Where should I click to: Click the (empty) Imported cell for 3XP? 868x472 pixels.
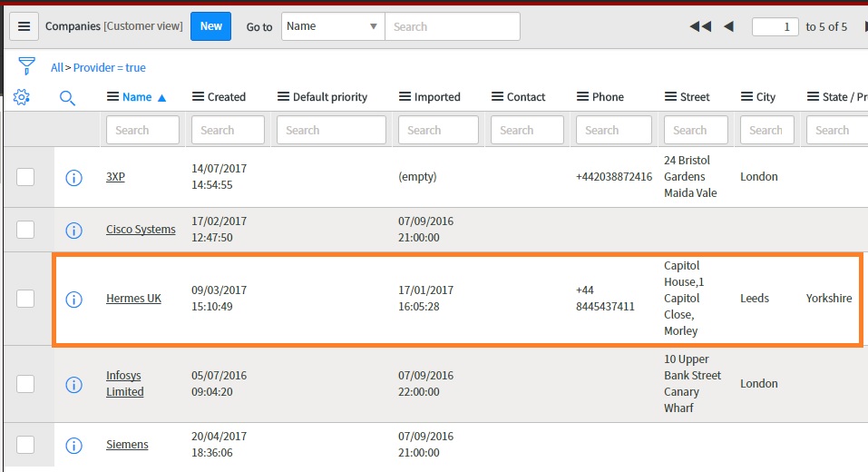417,177
